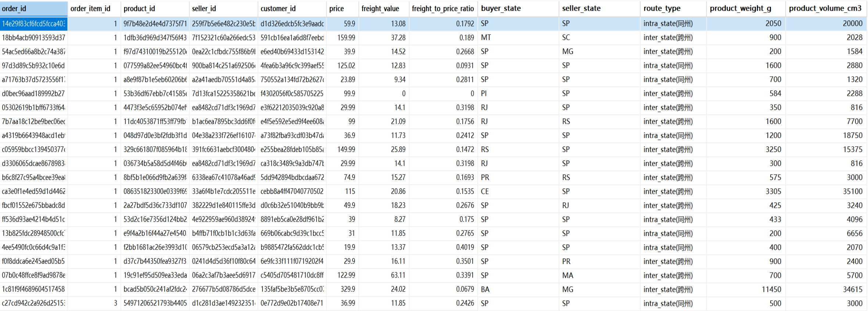Screen dimensions: 868x311
Task: Select order_id cell starting 05302619b1bff6733f64
Action: (x=34, y=107)
